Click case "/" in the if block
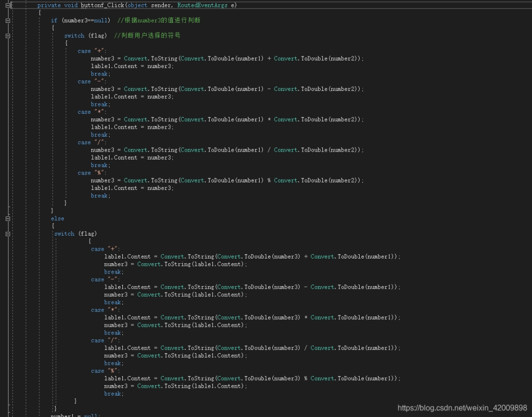This screenshot has height=417, width=532. (92, 143)
